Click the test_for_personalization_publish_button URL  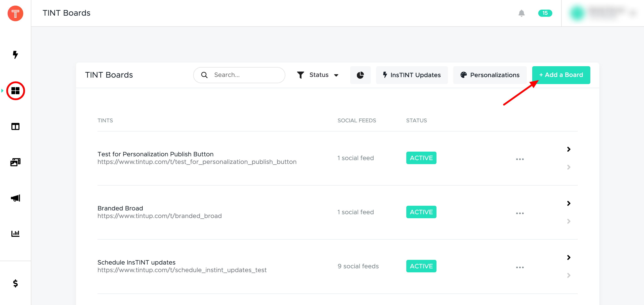click(197, 162)
